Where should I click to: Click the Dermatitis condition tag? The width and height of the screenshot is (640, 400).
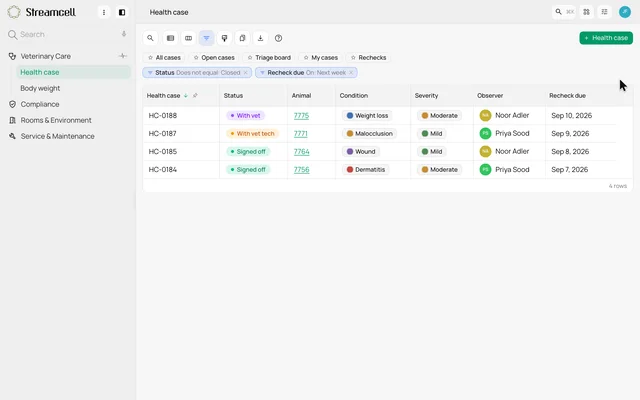pyautogui.click(x=366, y=169)
